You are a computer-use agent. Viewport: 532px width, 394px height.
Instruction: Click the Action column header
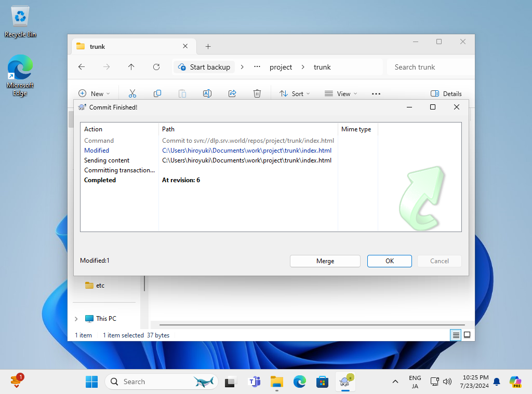119,129
